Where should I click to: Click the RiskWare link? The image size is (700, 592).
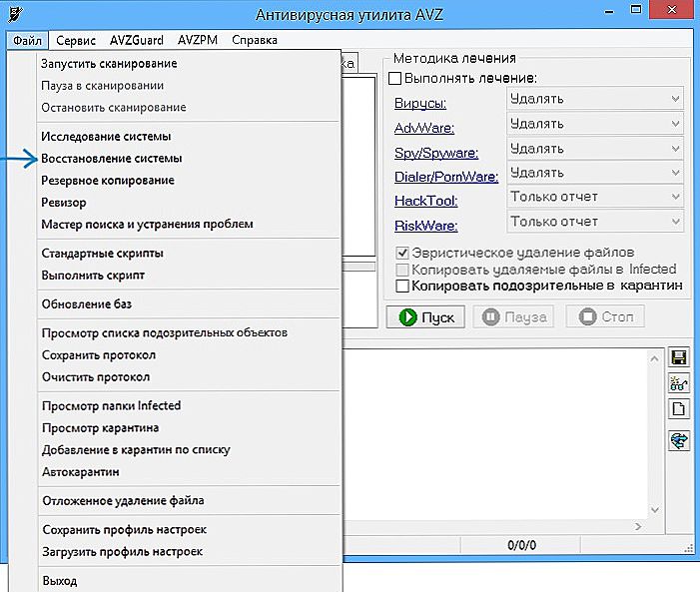pos(426,226)
